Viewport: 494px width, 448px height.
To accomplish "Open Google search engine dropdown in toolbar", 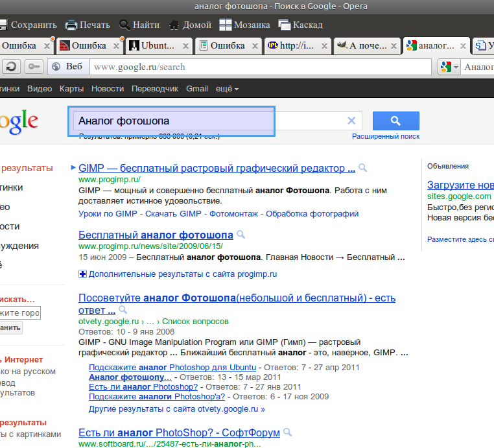I will click(x=449, y=67).
